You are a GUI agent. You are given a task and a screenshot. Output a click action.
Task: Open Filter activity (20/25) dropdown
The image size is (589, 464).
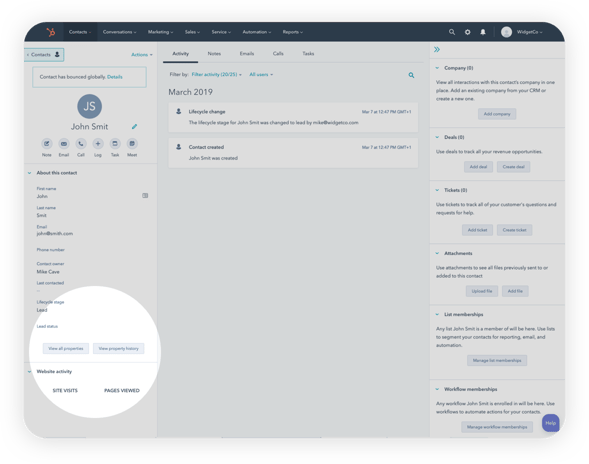coord(216,75)
